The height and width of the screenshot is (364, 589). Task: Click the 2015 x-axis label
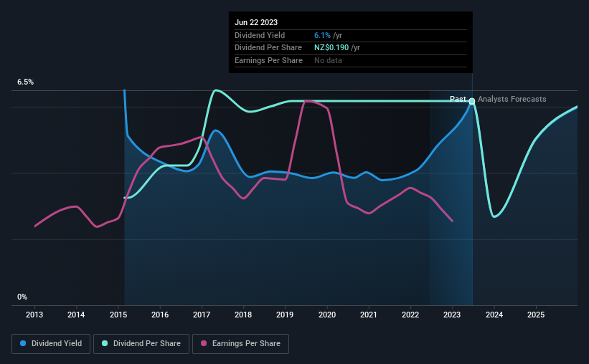pos(118,315)
